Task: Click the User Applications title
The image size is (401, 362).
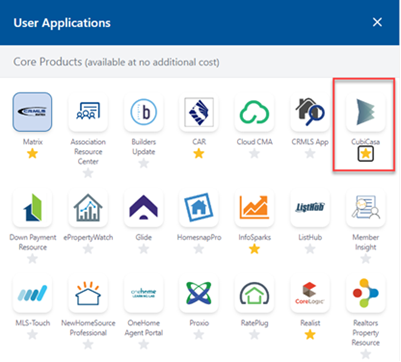Action: click(62, 23)
